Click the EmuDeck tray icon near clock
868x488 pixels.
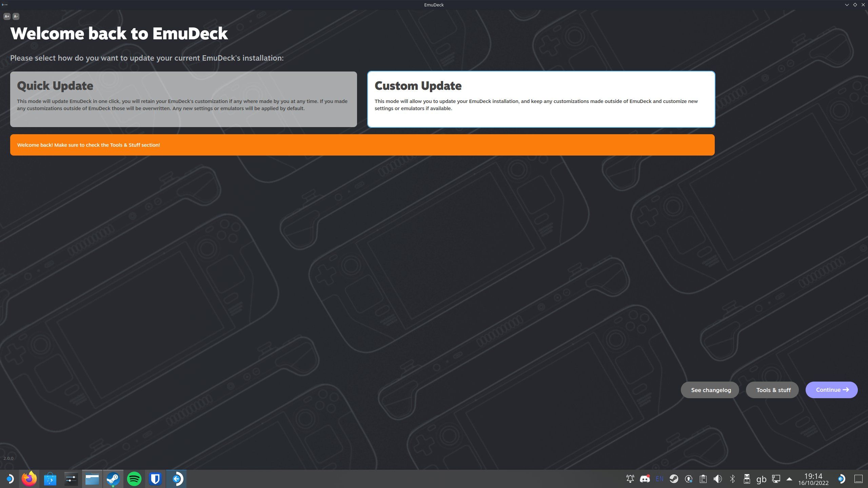[841, 479]
